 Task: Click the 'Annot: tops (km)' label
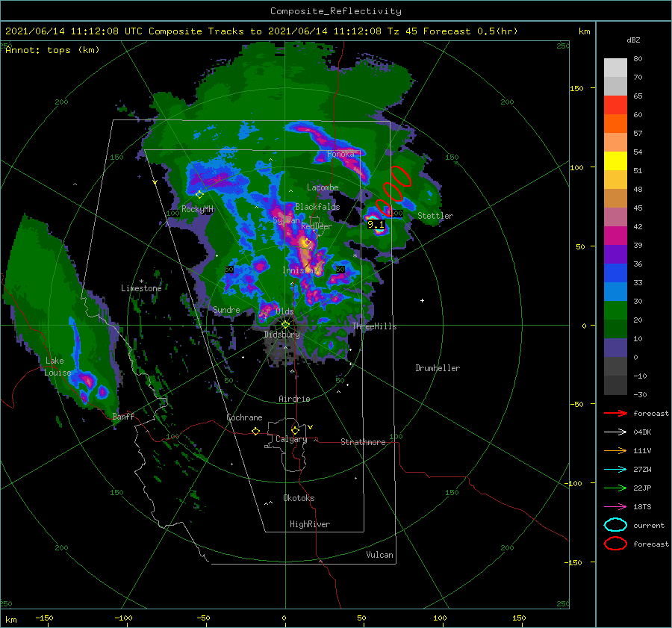52,50
